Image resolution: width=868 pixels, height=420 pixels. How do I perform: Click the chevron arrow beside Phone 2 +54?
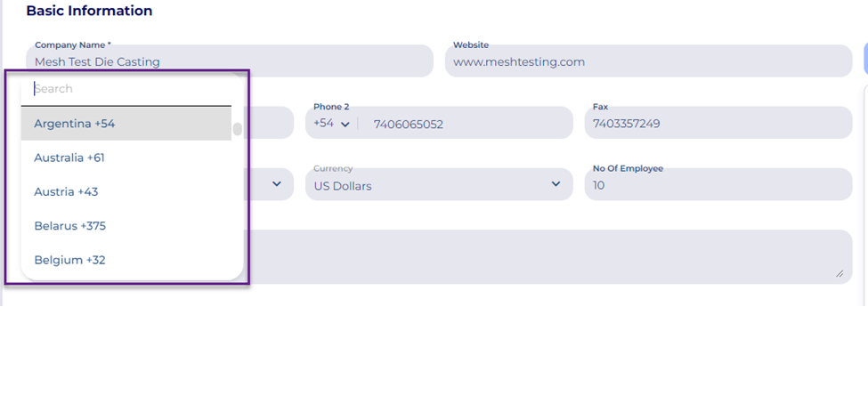point(345,125)
